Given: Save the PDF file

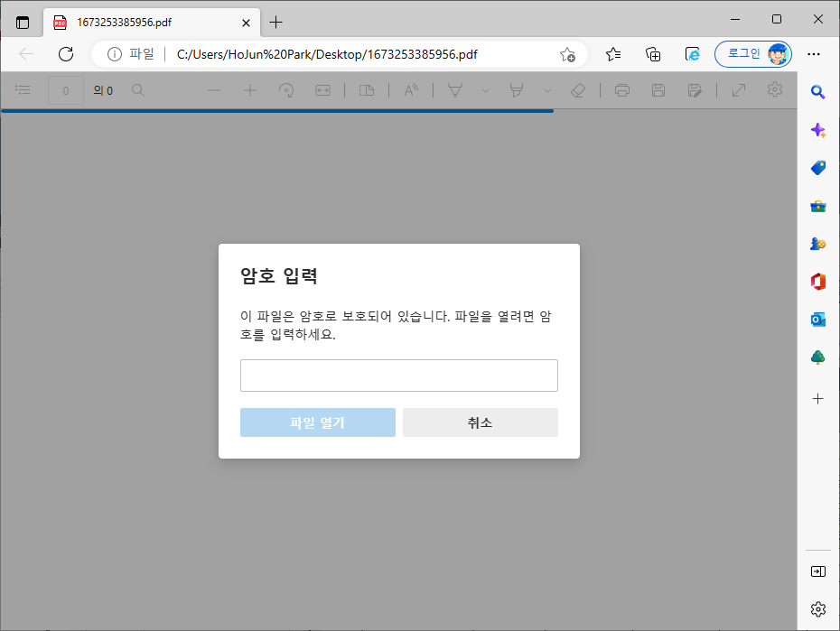Looking at the screenshot, I should pyautogui.click(x=658, y=90).
